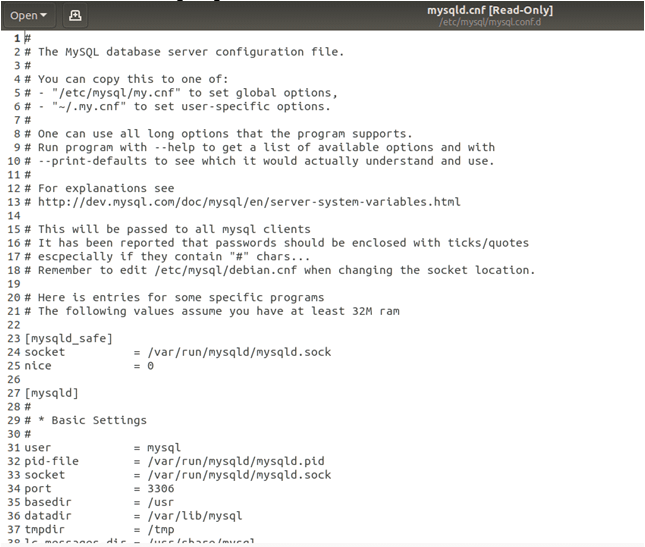Click the [mysqld] section header line
645x547 pixels.
(x=51, y=393)
